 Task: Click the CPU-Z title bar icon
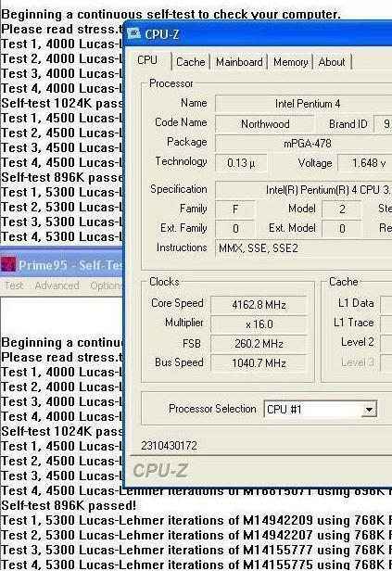coord(133,33)
